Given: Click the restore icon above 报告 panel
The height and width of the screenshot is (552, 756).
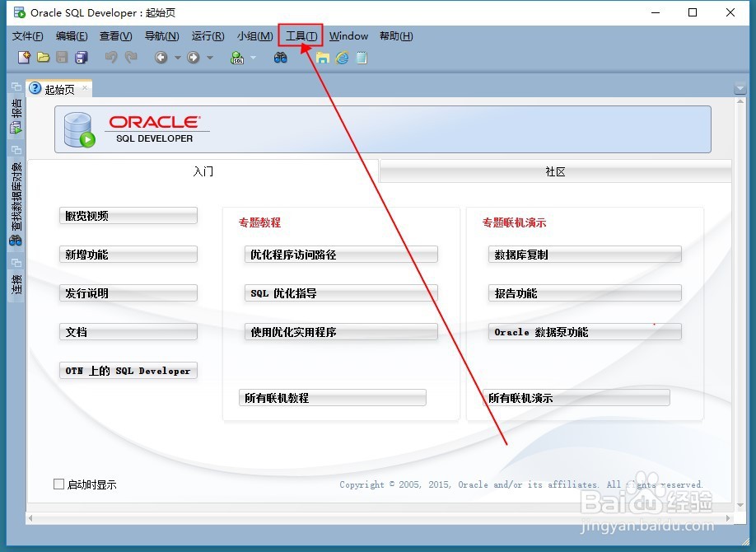Looking at the screenshot, I should click(16, 87).
